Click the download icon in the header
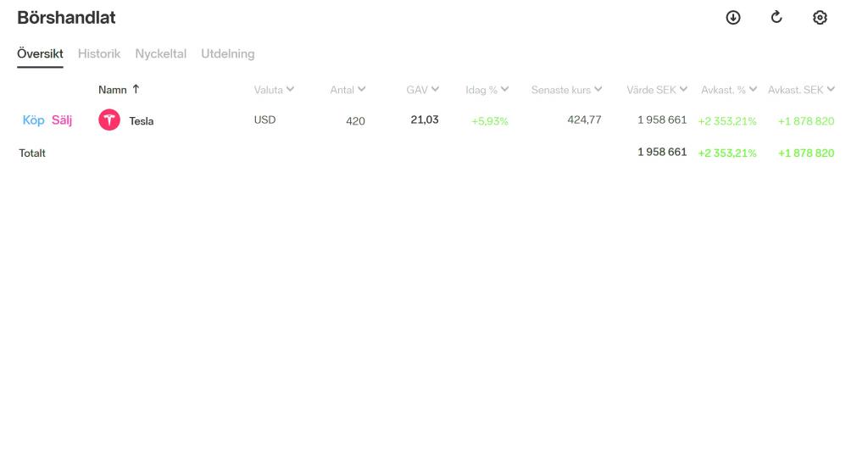Image resolution: width=868 pixels, height=456 pixels. (733, 18)
